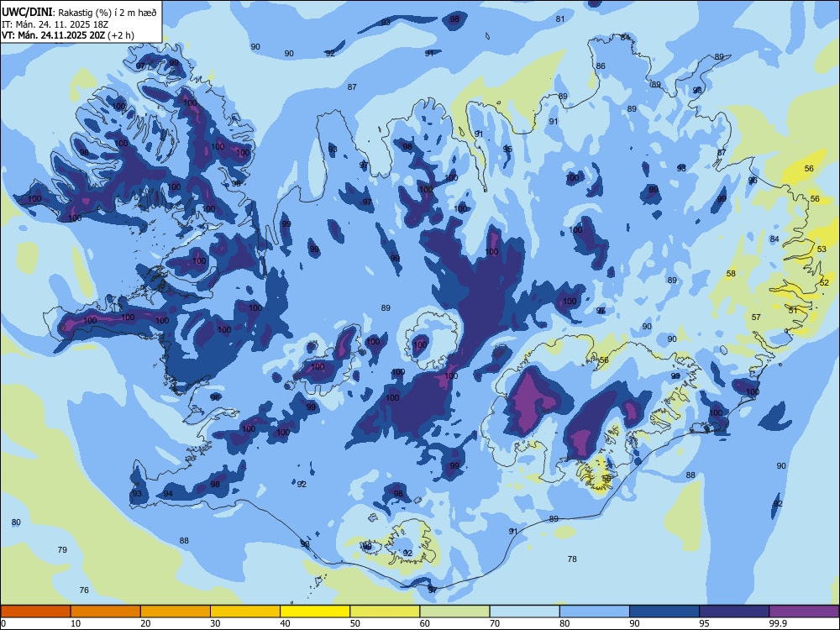This screenshot has height=630, width=840.
Task: Click the dark orange 0–10 legend swatch
Action: 35,612
